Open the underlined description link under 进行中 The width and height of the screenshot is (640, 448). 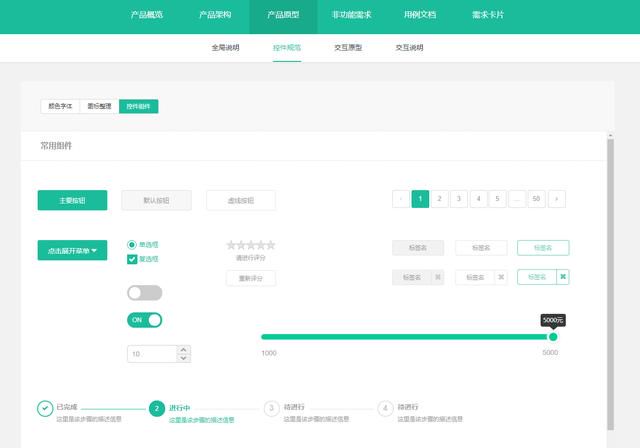pos(202,419)
